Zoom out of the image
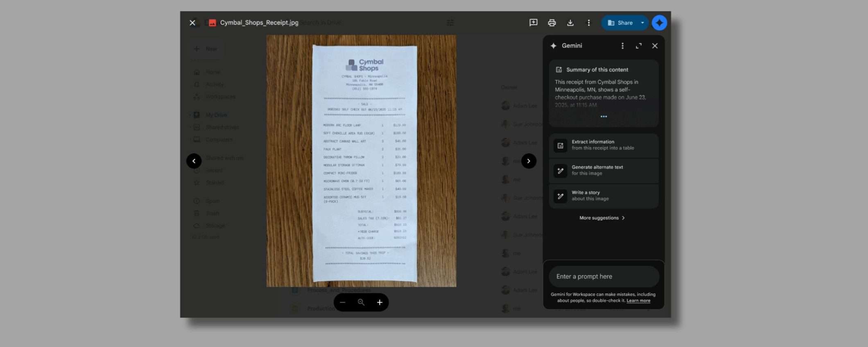The width and height of the screenshot is (868, 347). click(x=343, y=302)
